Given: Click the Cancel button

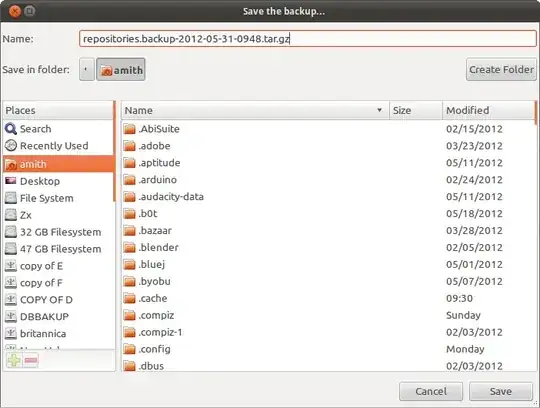Looking at the screenshot, I should click(x=431, y=391).
